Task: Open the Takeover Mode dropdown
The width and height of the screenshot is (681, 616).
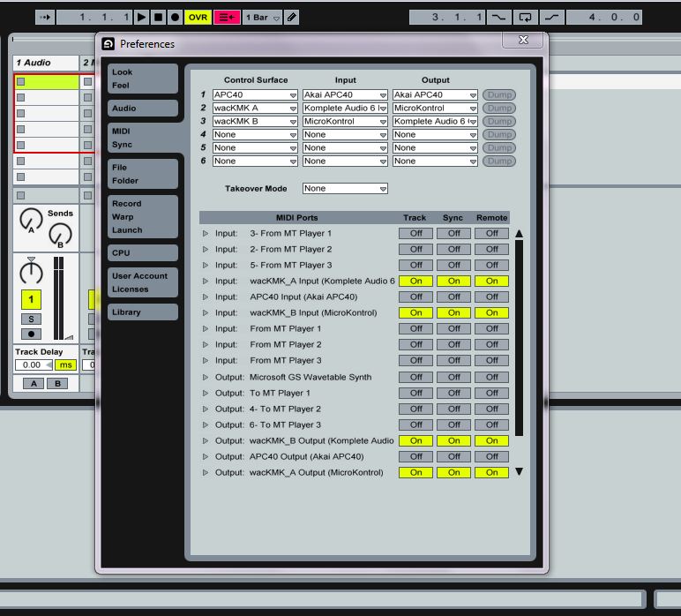Action: click(345, 189)
